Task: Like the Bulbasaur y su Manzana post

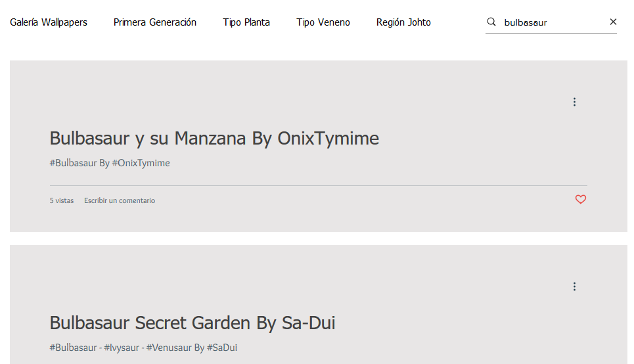Action: coord(581,199)
